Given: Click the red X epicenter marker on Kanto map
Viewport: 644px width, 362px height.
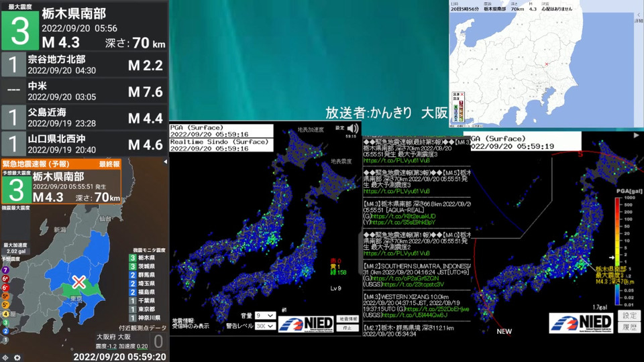Looking at the screenshot, I should [78, 282].
